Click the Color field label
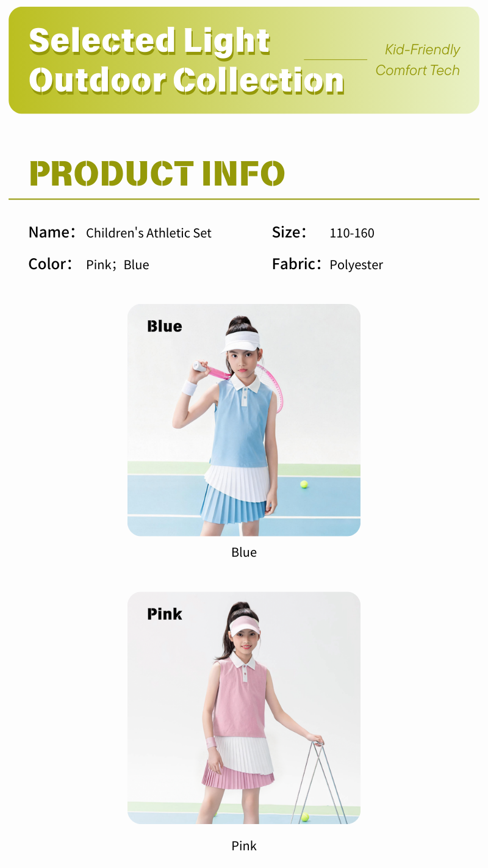Viewport: 488px width, 868px height. 51,264
